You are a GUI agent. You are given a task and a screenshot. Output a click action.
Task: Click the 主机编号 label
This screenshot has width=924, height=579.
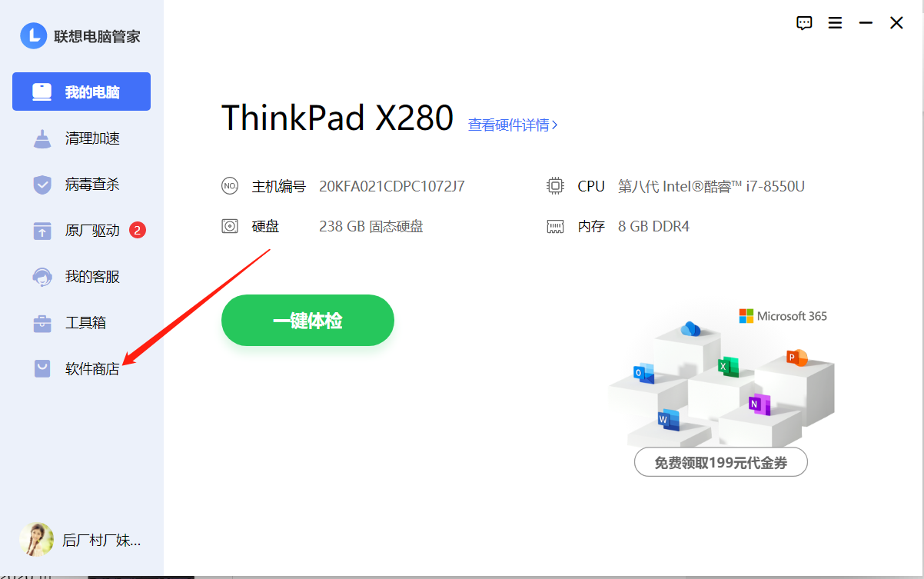click(x=279, y=186)
